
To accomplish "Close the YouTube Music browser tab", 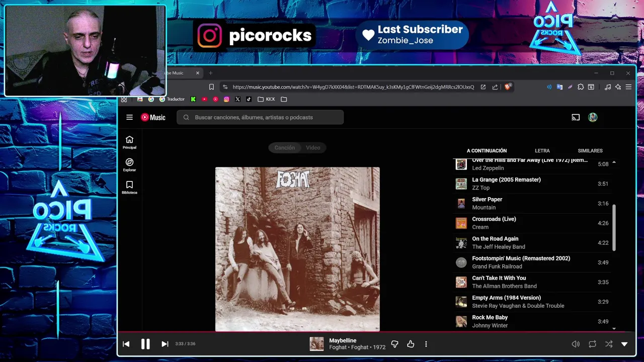I will [x=198, y=73].
